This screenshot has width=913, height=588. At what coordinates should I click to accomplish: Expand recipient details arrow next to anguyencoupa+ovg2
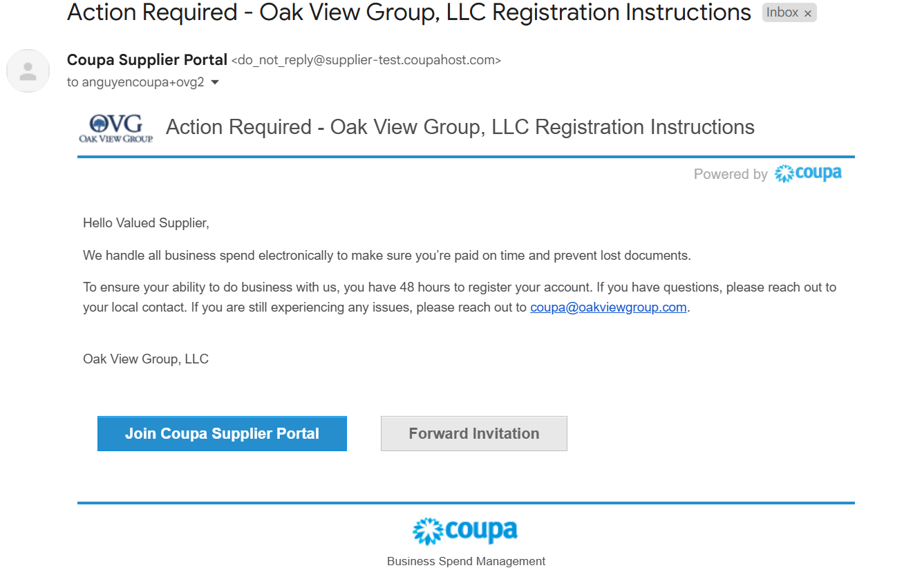[x=214, y=82]
